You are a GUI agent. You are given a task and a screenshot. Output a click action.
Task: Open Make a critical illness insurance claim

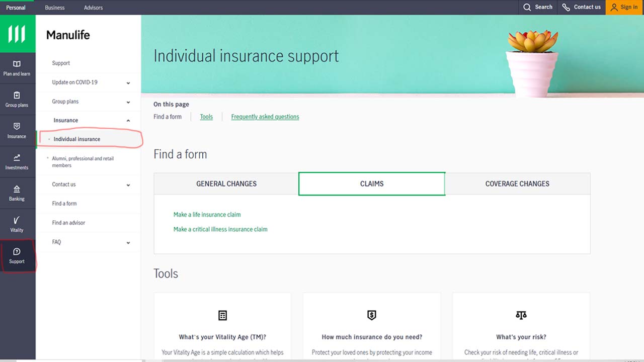(x=220, y=229)
